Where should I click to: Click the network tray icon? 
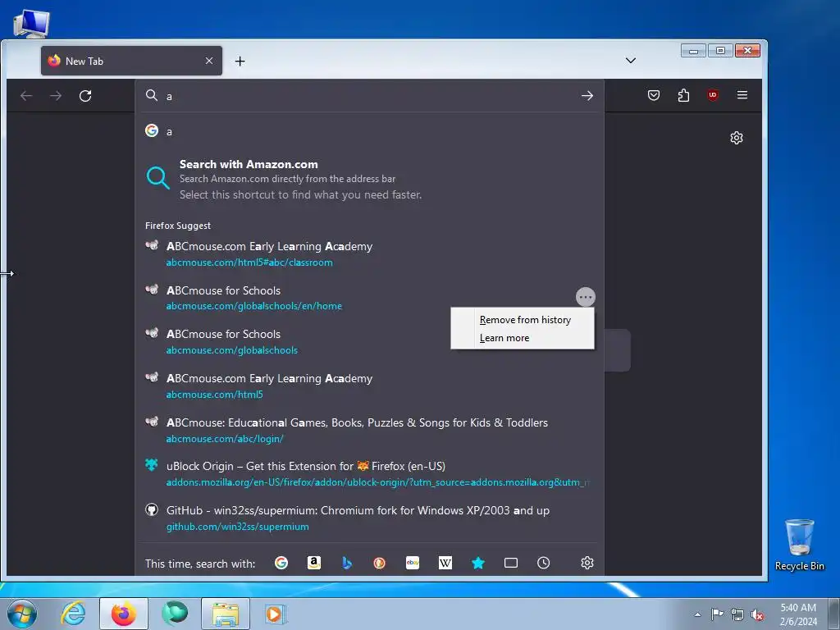click(x=737, y=614)
